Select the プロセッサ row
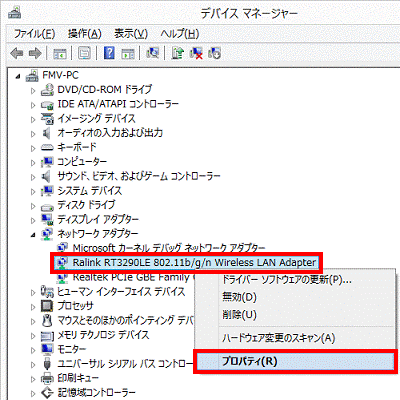The image size is (400, 400). tap(75, 306)
